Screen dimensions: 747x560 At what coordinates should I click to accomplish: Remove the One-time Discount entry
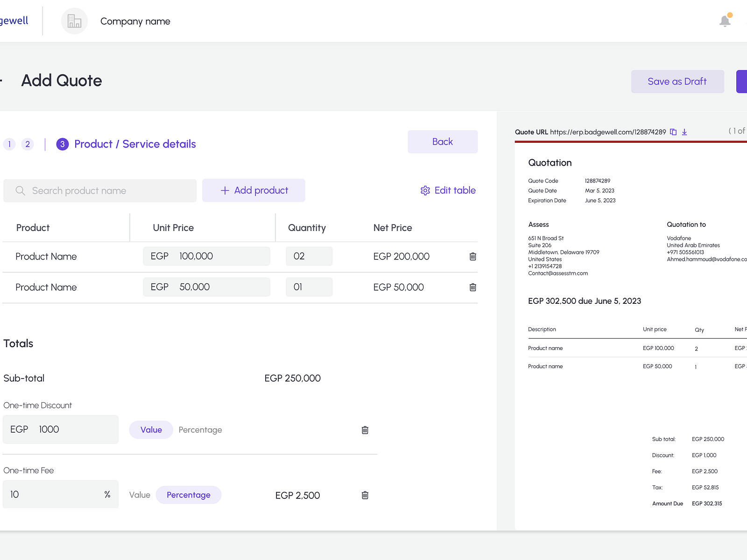click(365, 430)
